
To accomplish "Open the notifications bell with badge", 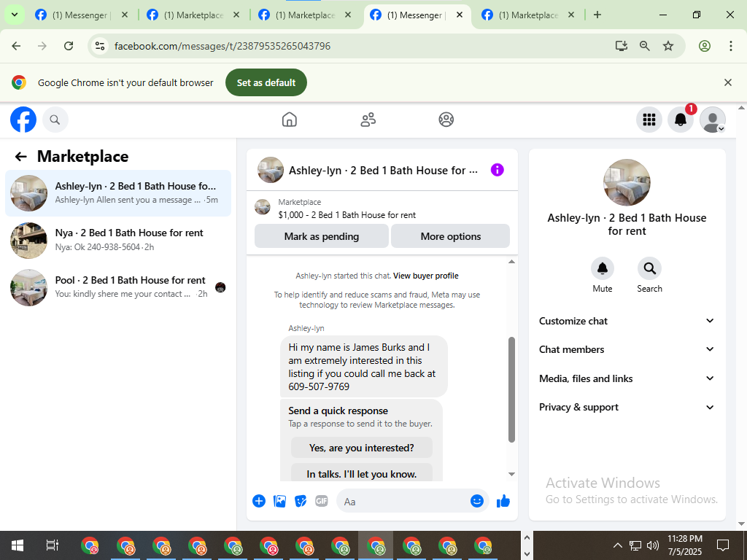I will pos(681,120).
